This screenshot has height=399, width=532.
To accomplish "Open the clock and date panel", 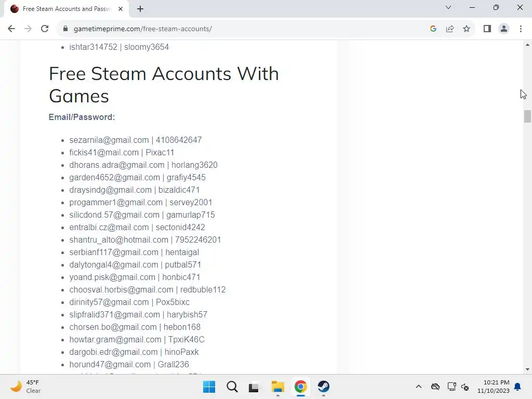I will point(494,387).
